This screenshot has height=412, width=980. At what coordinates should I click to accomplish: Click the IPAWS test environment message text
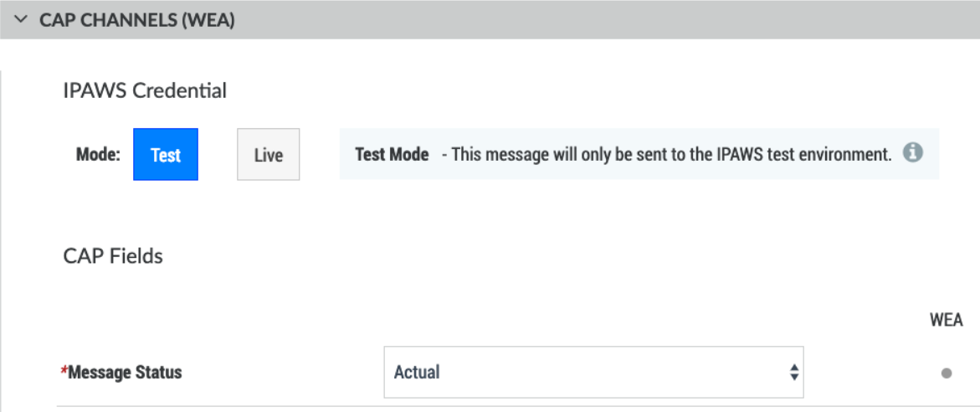click(666, 154)
